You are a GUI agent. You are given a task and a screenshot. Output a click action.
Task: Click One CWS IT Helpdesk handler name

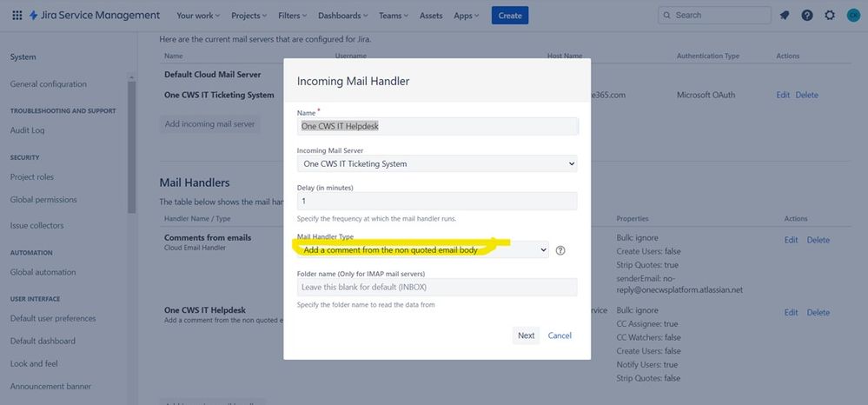click(205, 310)
